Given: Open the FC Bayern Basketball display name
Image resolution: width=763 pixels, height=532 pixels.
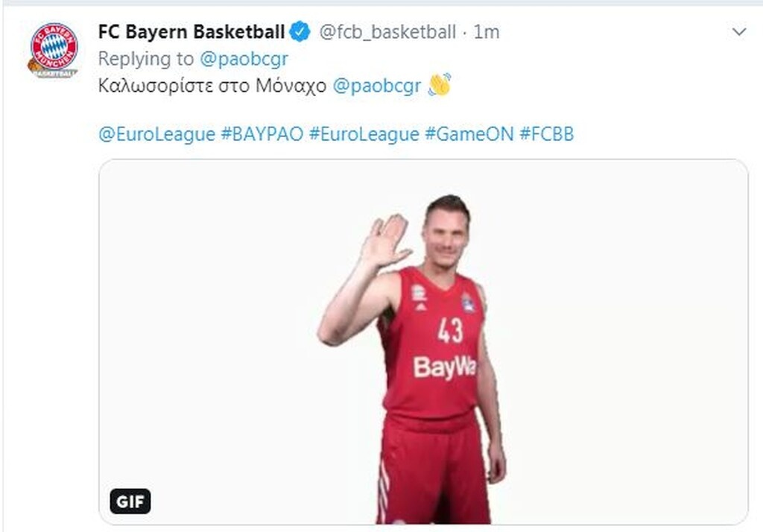Looking at the screenshot, I should [191, 32].
